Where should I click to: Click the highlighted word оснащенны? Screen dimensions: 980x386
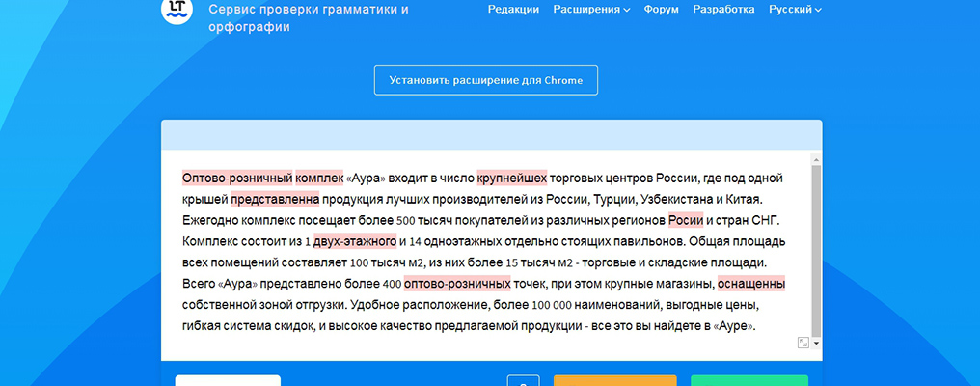coord(751,284)
